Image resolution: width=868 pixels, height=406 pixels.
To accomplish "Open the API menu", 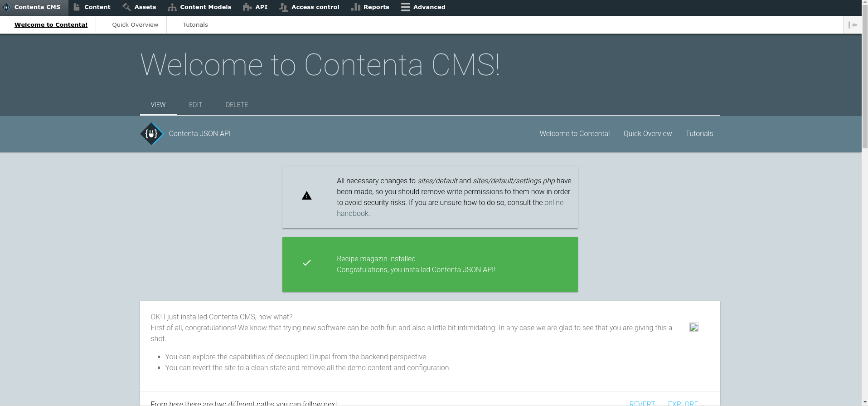I will (256, 7).
